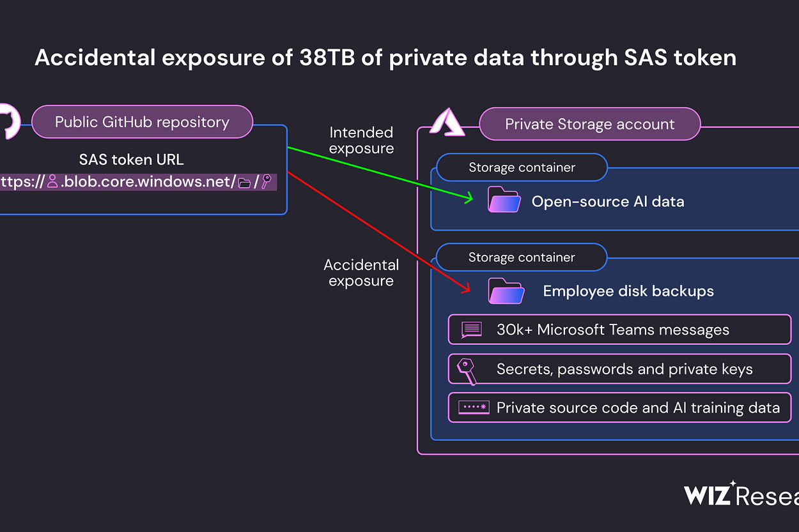This screenshot has width=799, height=532.
Task: Click the folder icon beside Open-source AI data
Action: 504,200
